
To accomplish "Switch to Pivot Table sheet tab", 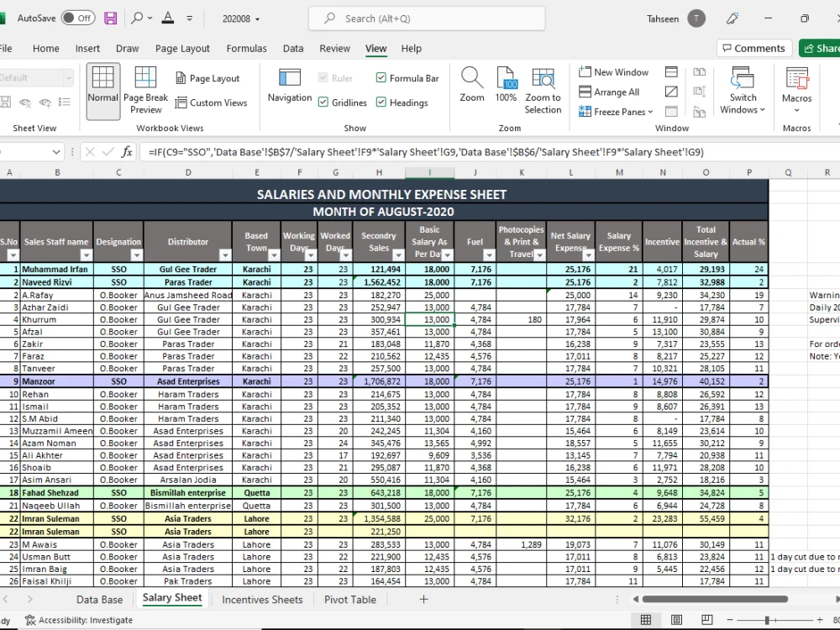I will [x=349, y=600].
